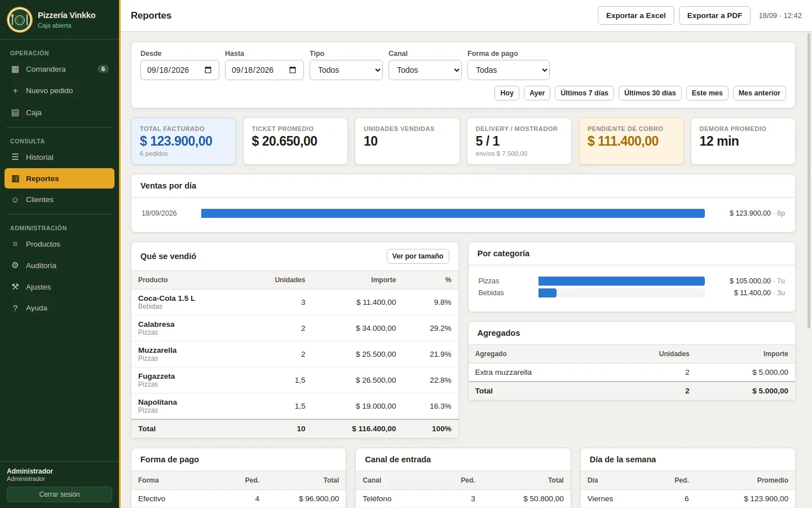This screenshot has width=812, height=508.
Task: Export the report to Excel
Action: (636, 16)
